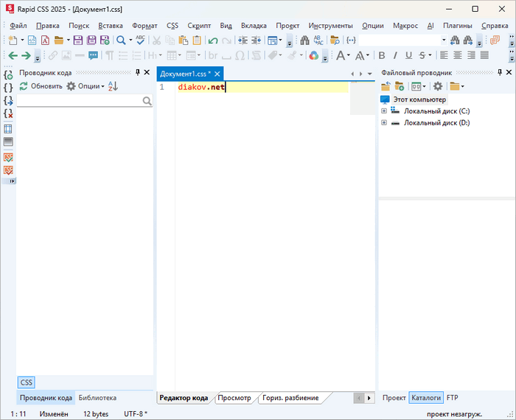Click the Undo arrow icon
The height and width of the screenshot is (420, 516).
[x=213, y=41]
